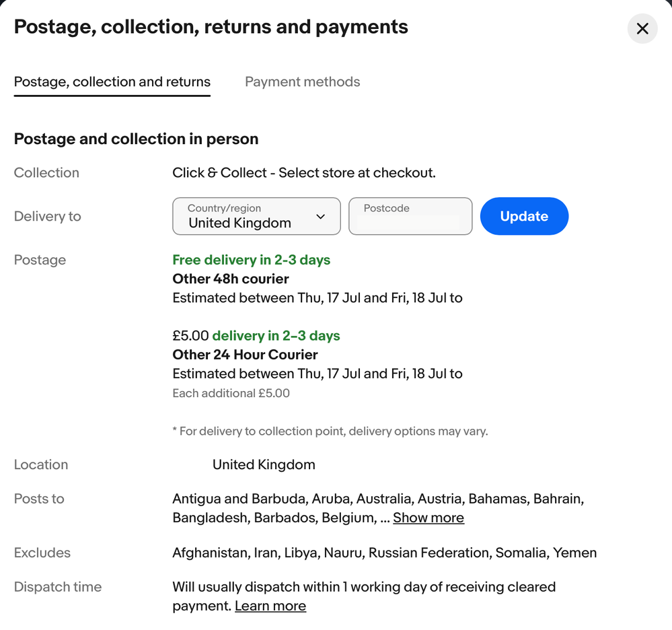Switch to Payment methods tab
Screen dimensions: 672x630
click(x=302, y=81)
